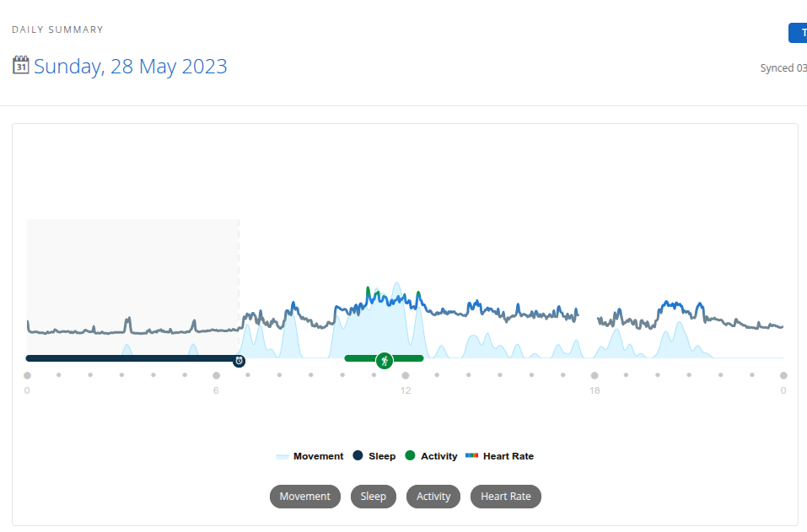Click the green activity duration bar
The height and width of the screenshot is (532, 807).
click(x=384, y=358)
